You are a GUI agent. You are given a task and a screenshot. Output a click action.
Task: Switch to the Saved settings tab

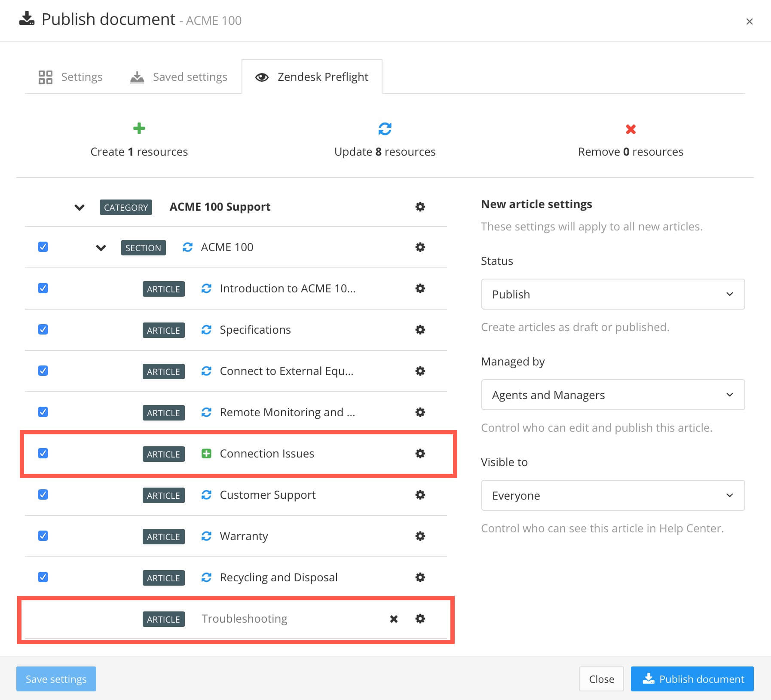(x=179, y=77)
